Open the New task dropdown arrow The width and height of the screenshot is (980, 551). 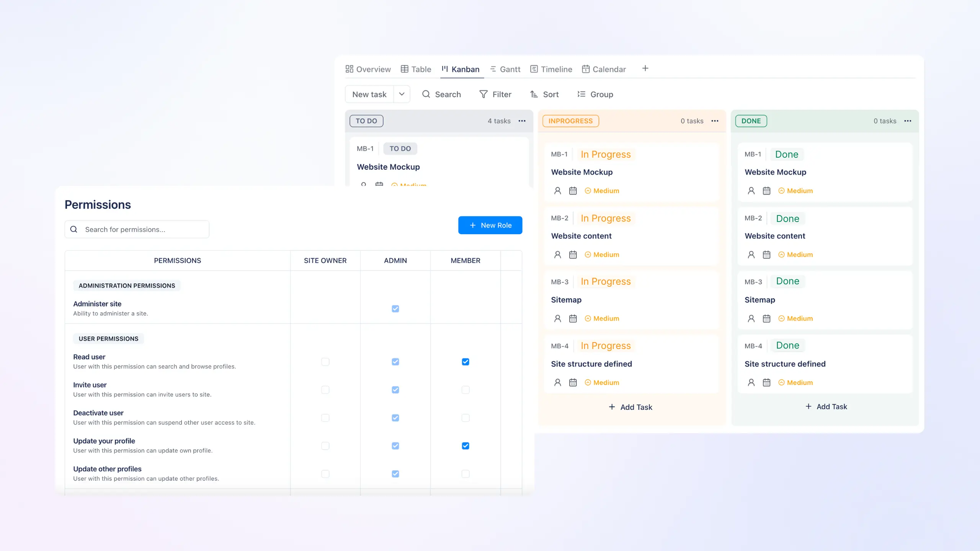(x=402, y=94)
